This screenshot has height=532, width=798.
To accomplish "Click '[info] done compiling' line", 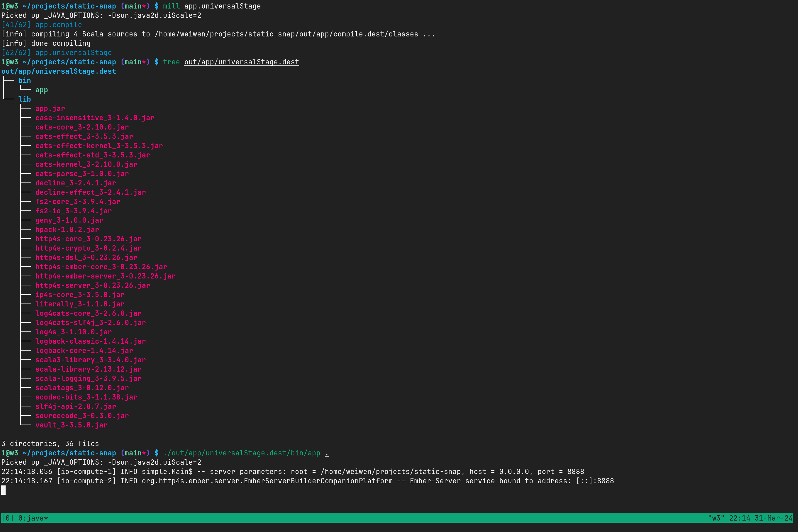I will (x=46, y=43).
